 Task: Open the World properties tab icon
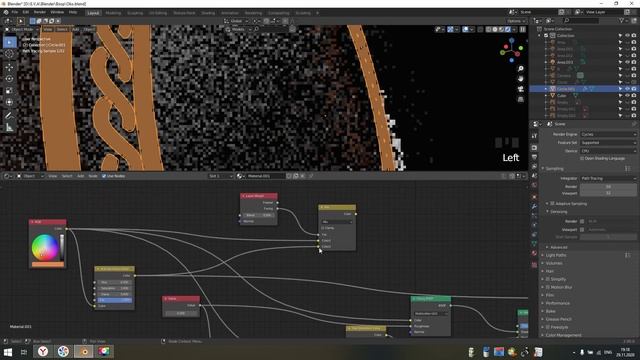(534, 185)
